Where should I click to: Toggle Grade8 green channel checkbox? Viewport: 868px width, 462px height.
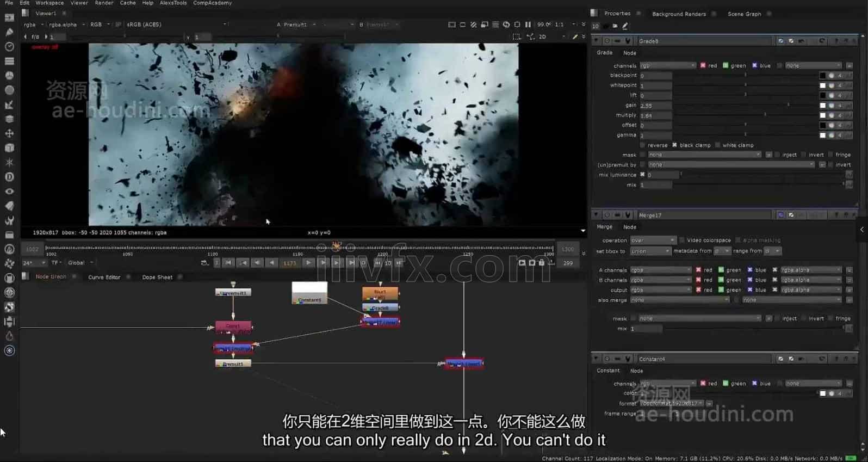click(x=726, y=65)
